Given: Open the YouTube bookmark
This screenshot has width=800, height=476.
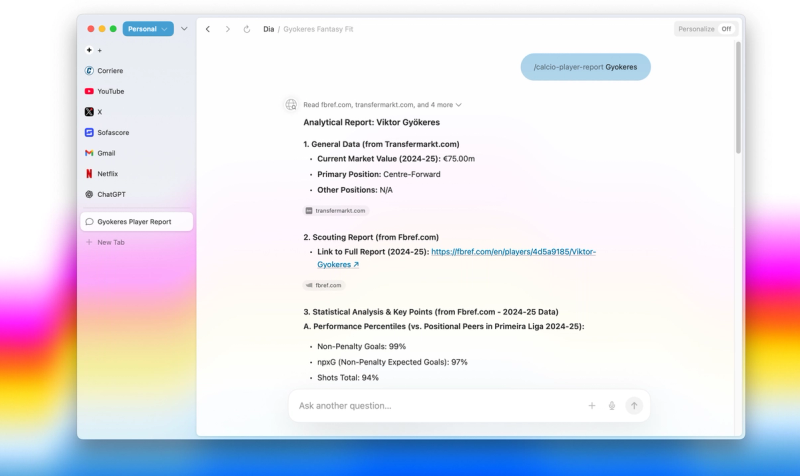Looking at the screenshot, I should click(105, 91).
